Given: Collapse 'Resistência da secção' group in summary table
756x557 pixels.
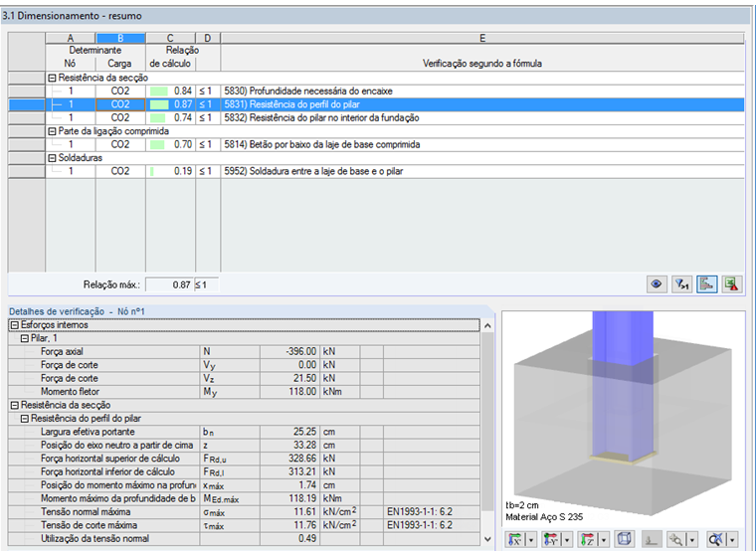Looking at the screenshot, I should click(x=52, y=78).
